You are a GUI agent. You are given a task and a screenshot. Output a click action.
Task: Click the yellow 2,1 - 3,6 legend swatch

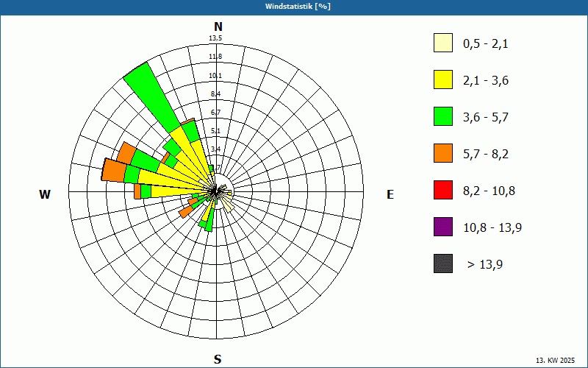tap(443, 79)
